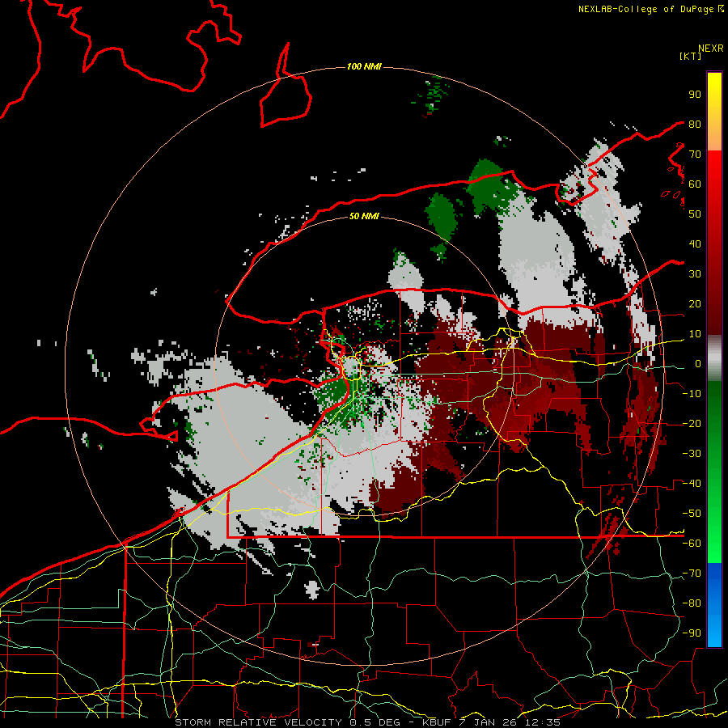The image size is (728, 728).
Task: Select the 40 value on the velocity scale
Action: tap(695, 244)
